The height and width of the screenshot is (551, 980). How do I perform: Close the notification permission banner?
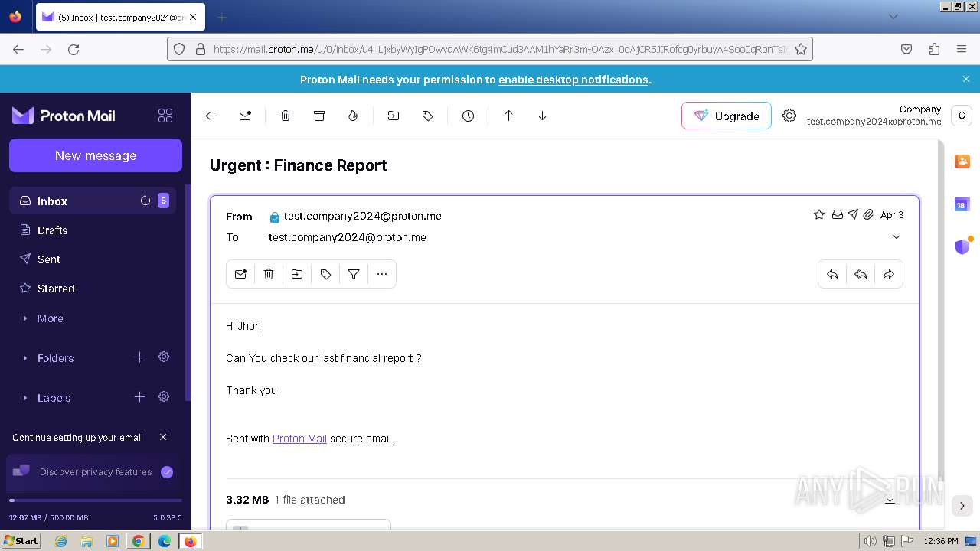[x=966, y=79]
